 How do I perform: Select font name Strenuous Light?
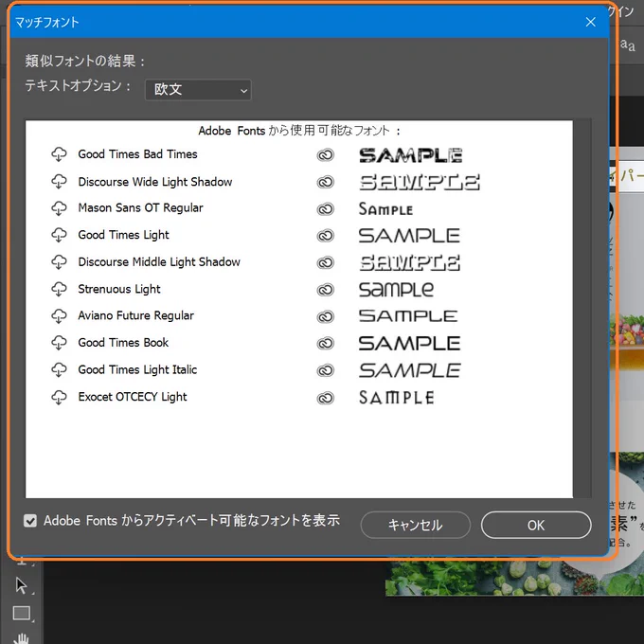coord(119,289)
